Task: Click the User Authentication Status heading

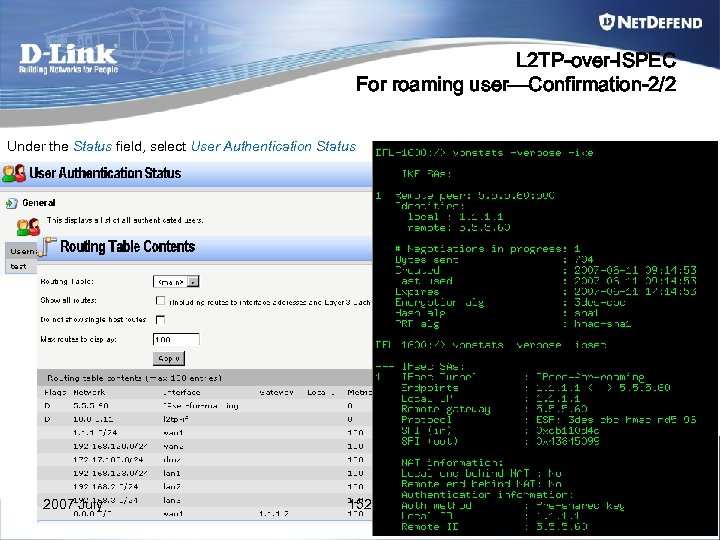Action: [105, 173]
